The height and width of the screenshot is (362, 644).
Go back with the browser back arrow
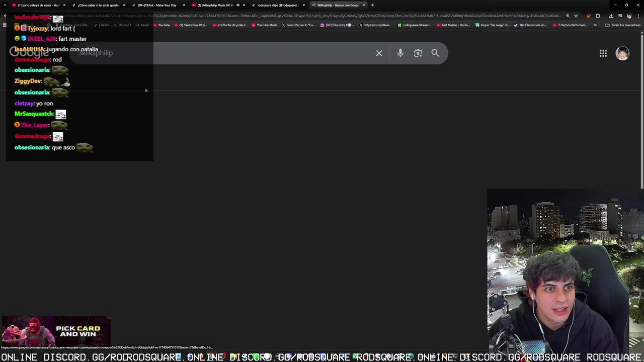(x=5, y=16)
